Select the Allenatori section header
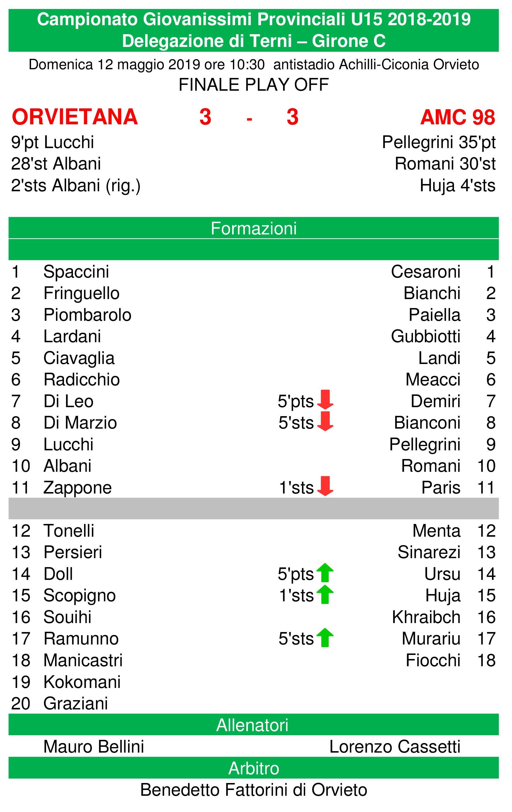This screenshot has width=512, height=812. click(x=254, y=725)
